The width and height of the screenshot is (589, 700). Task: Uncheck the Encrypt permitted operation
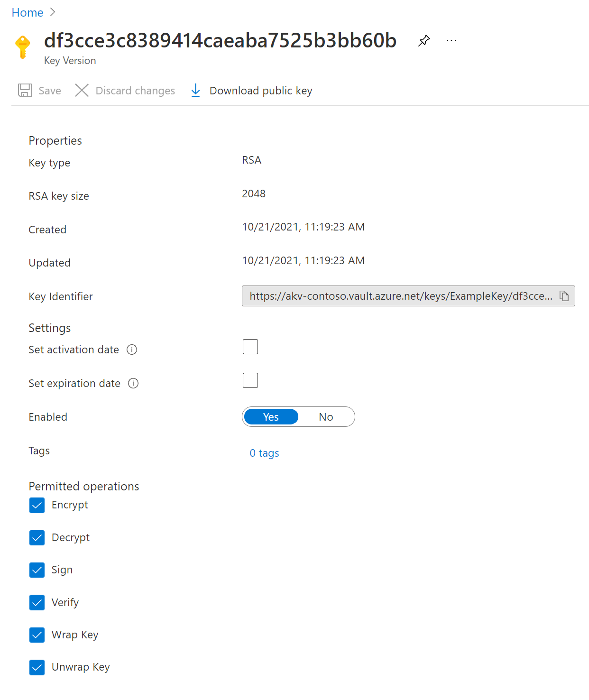(x=37, y=506)
